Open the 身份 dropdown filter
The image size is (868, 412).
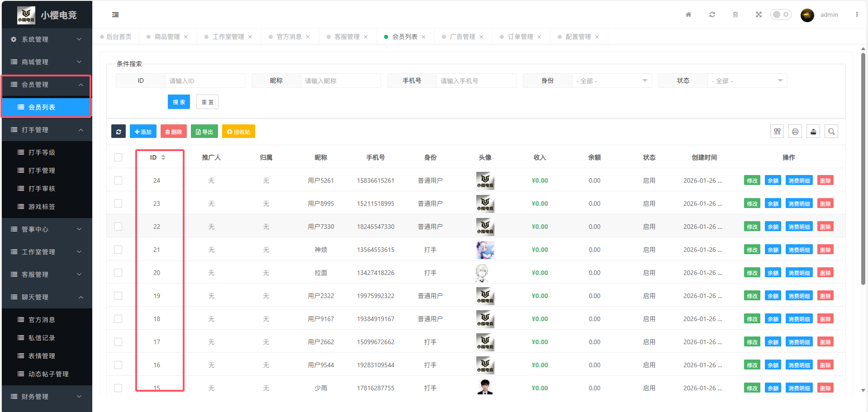coord(612,81)
